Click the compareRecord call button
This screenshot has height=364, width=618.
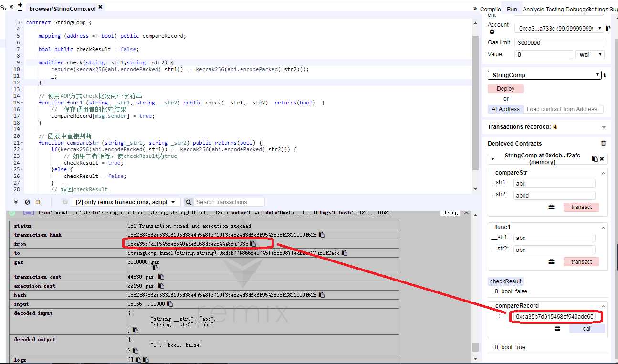click(x=587, y=329)
